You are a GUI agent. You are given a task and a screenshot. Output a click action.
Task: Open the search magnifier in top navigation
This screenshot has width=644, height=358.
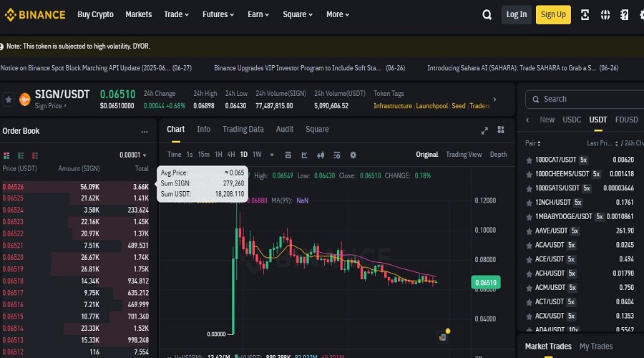click(487, 15)
